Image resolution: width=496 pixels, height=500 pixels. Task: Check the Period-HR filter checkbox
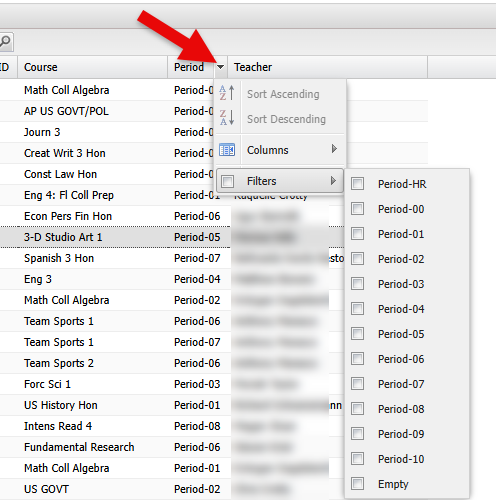[x=357, y=183]
